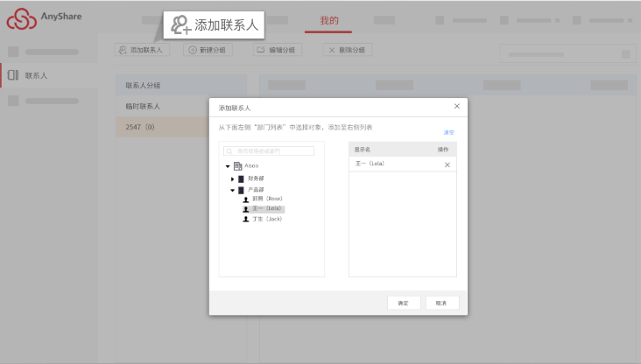Select the 2547 (0) contact group
This screenshot has width=641, height=364.
click(x=140, y=127)
